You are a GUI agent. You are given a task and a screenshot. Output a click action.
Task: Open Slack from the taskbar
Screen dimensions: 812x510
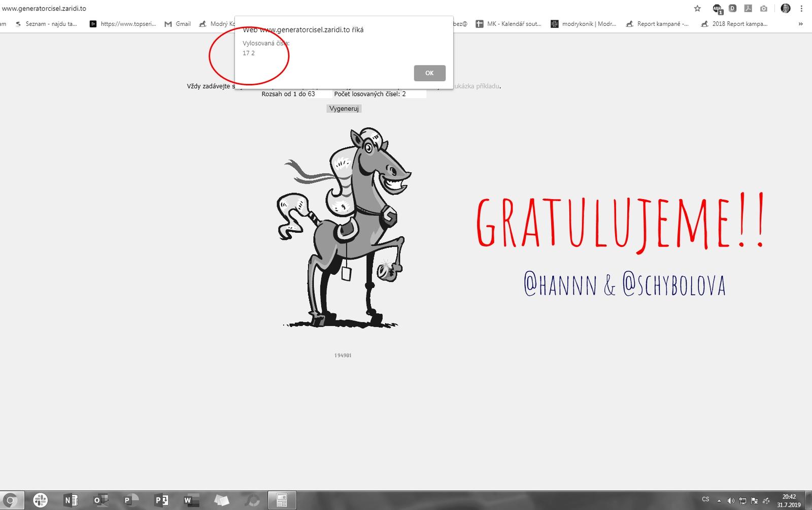pos(41,500)
